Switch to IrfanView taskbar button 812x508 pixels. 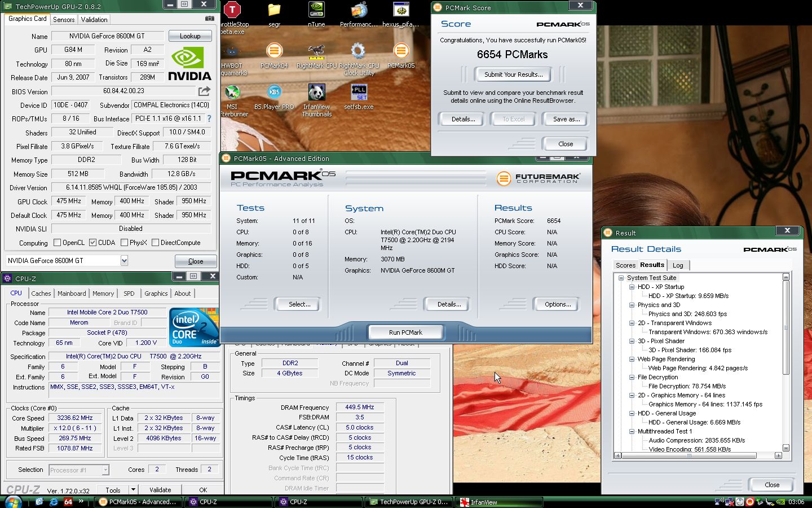(x=499, y=502)
